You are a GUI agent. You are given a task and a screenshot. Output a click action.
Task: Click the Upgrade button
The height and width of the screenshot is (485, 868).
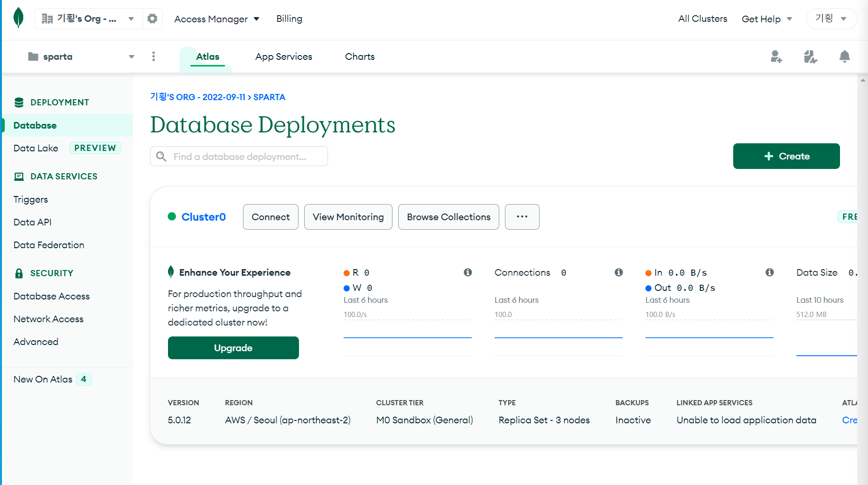tap(233, 348)
